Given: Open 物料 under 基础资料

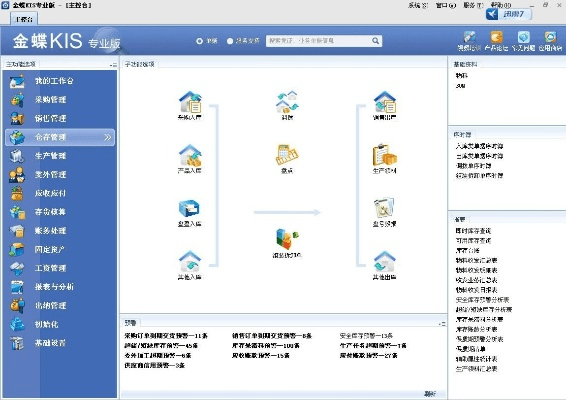Looking at the screenshot, I should point(461,75).
